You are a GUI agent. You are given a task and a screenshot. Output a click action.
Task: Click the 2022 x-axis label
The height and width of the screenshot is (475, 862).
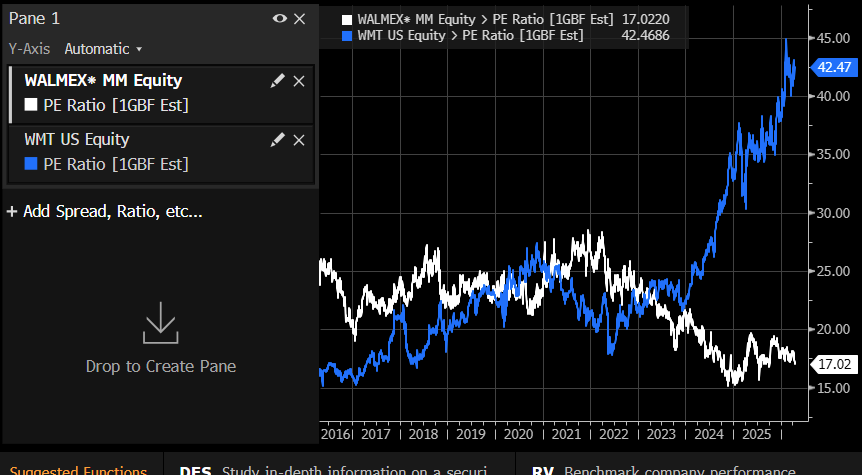614,434
